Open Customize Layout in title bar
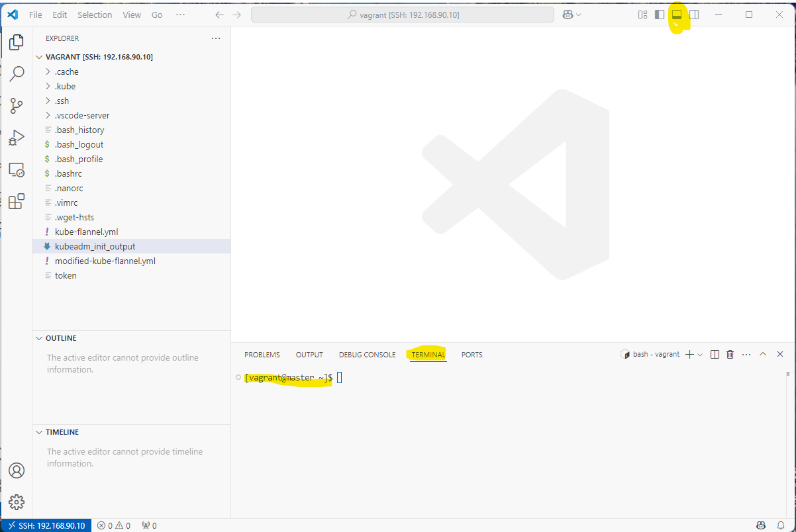796x532 pixels. (642, 15)
